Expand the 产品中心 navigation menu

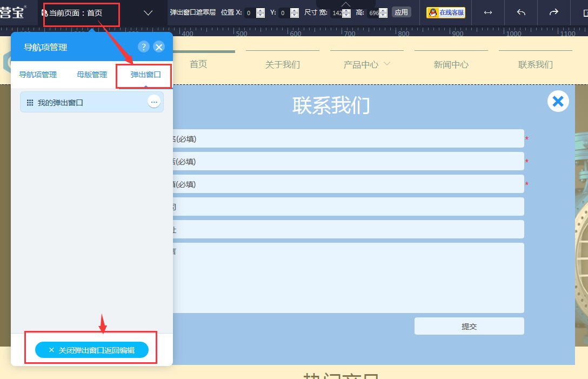387,64
